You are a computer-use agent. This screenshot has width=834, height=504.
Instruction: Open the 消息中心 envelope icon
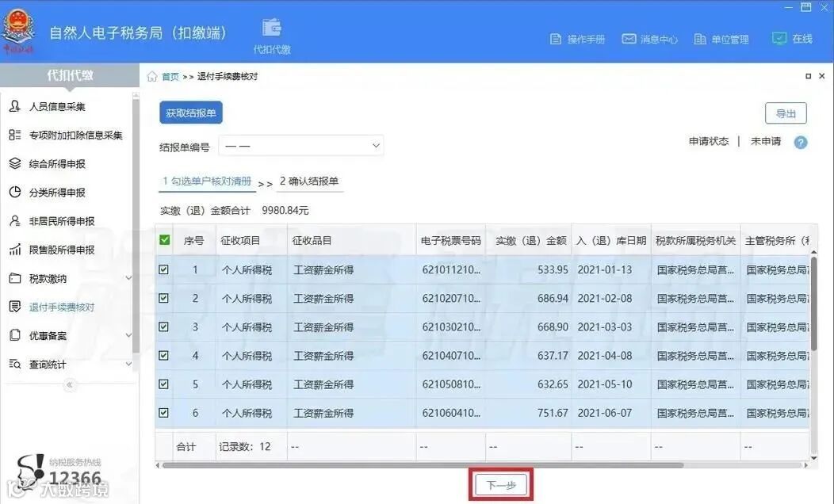coord(629,39)
